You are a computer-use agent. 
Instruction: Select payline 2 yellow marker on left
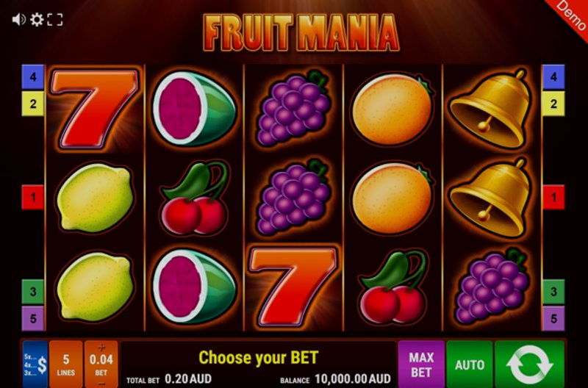pos(33,104)
